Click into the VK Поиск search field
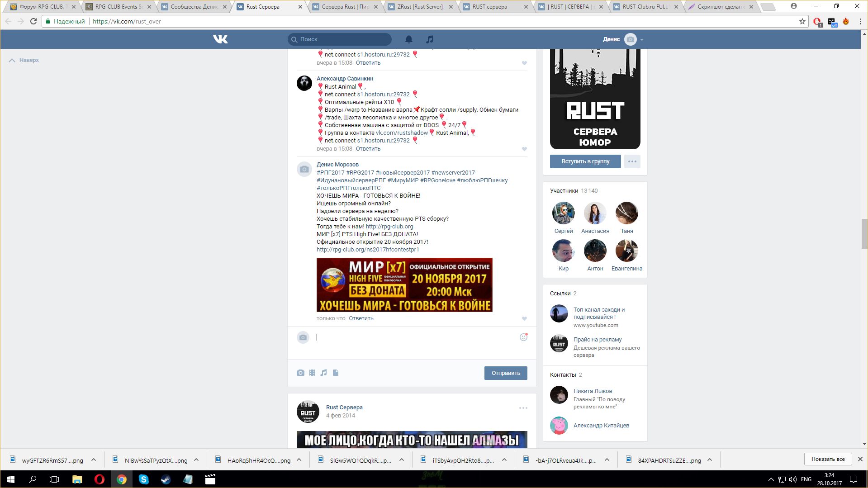 point(340,39)
